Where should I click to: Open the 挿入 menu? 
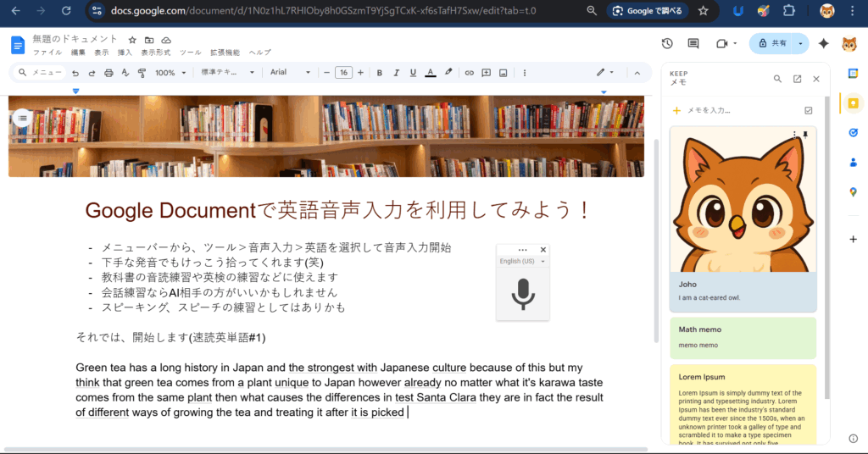[125, 53]
